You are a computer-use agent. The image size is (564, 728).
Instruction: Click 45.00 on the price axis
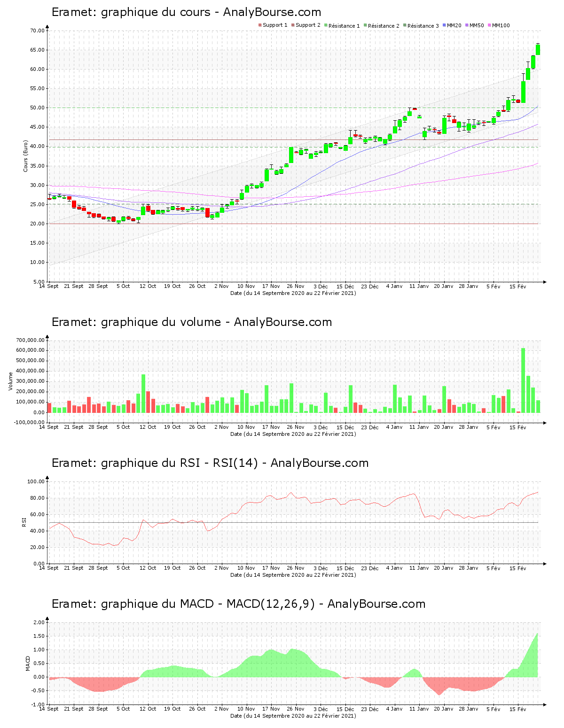pyautogui.click(x=38, y=127)
